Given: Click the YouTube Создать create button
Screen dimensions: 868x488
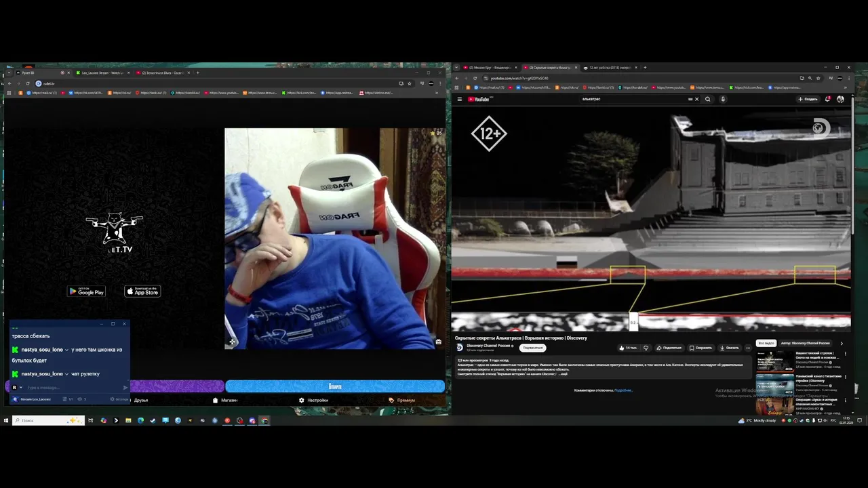Looking at the screenshot, I should point(808,99).
